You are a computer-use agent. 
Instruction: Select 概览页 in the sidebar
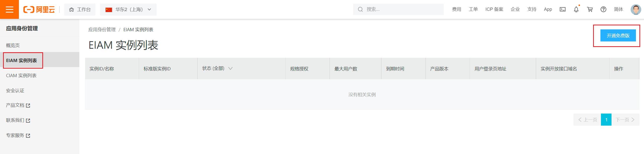[x=13, y=45]
